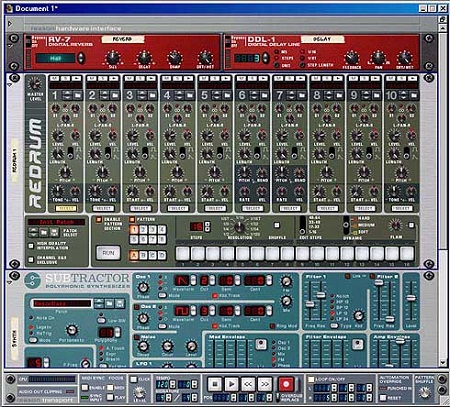Select Redrum pattern bank A
Viewport: 450px width, 407px height.
(x=134, y=255)
